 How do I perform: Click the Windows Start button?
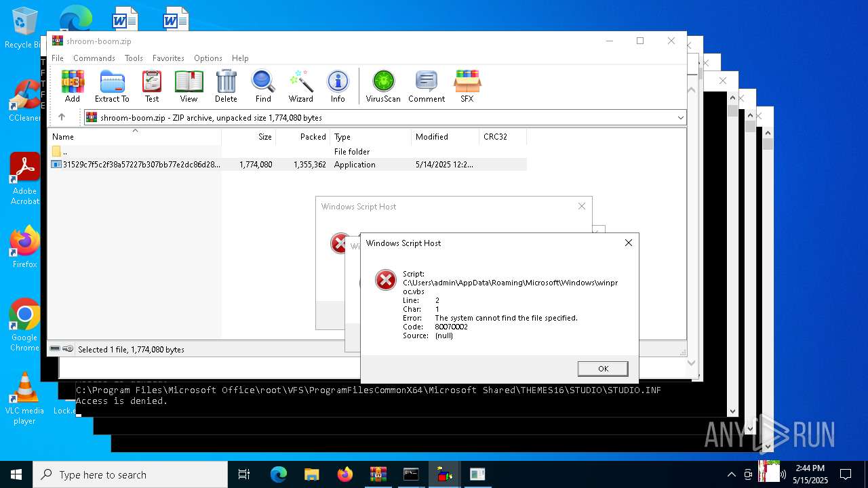click(x=16, y=474)
